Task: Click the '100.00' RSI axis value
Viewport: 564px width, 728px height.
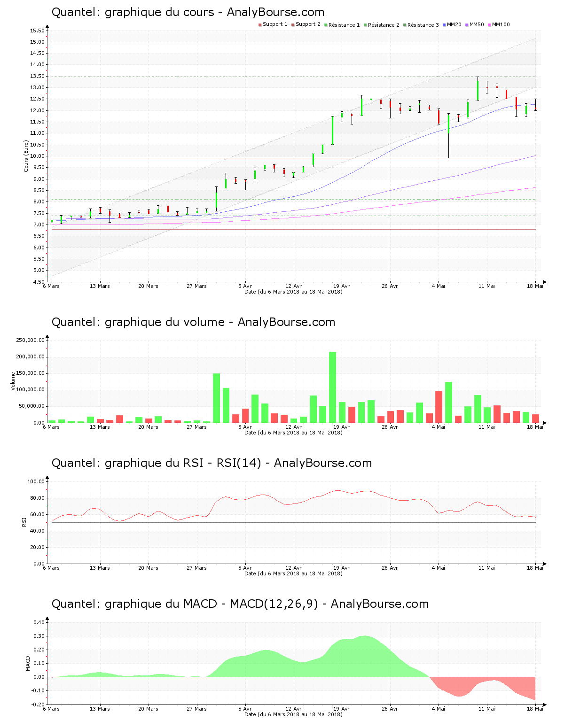Action: coord(36,481)
